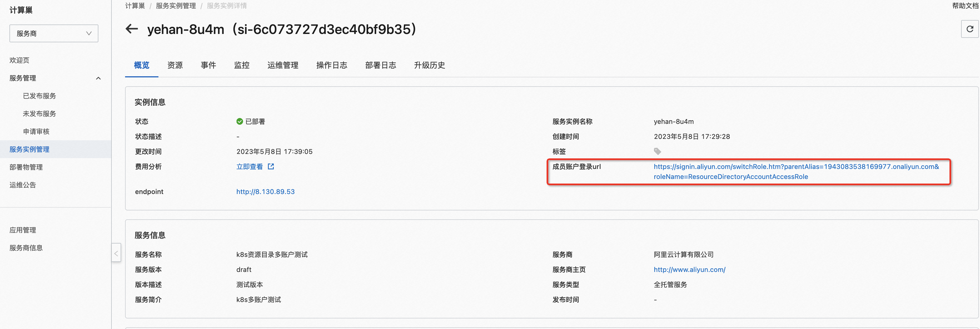Image resolution: width=980 pixels, height=329 pixels.
Task: Click the tag icon next to 标签
Action: 658,151
